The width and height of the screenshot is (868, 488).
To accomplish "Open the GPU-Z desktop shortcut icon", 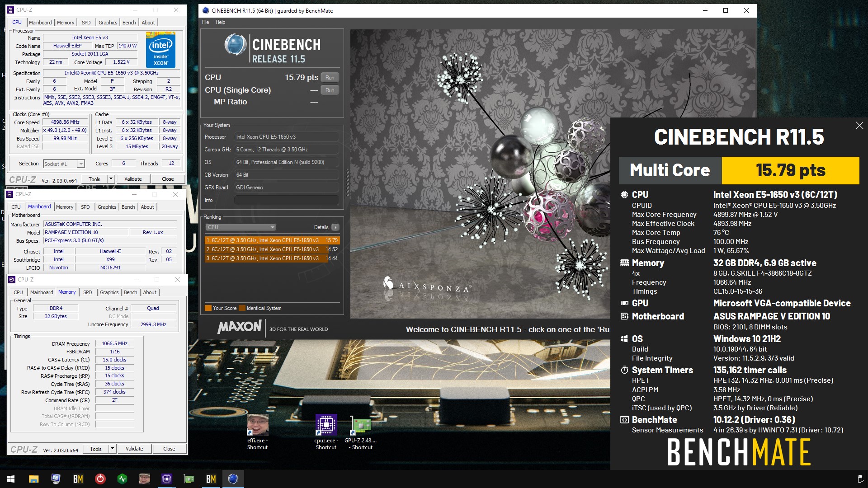I will click(362, 425).
